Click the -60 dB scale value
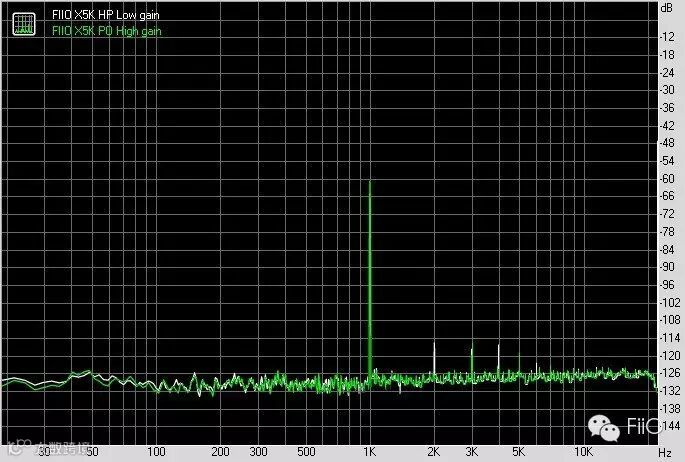 point(667,178)
